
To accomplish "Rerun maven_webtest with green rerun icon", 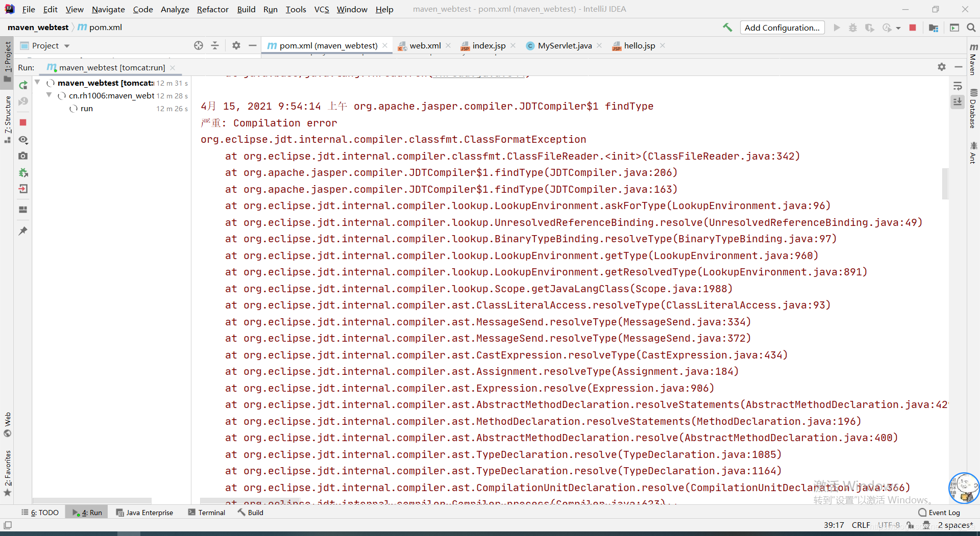I will coord(23,85).
